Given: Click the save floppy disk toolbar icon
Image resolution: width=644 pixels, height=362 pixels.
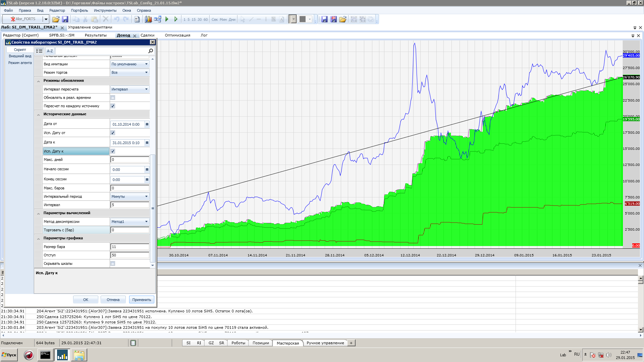Looking at the screenshot, I should coord(65,19).
